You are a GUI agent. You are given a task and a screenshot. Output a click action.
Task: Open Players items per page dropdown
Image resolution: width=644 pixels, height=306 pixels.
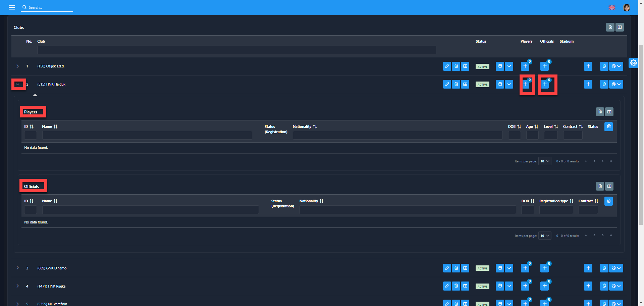pos(545,161)
